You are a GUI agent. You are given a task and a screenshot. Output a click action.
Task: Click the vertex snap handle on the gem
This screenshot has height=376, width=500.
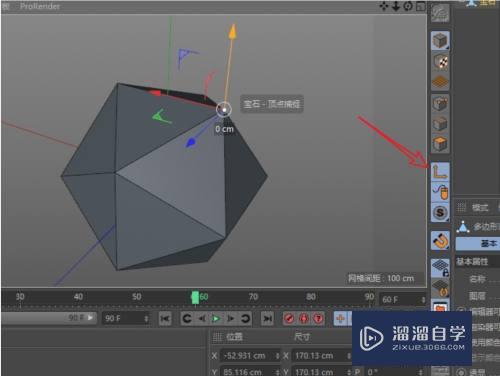[x=224, y=109]
